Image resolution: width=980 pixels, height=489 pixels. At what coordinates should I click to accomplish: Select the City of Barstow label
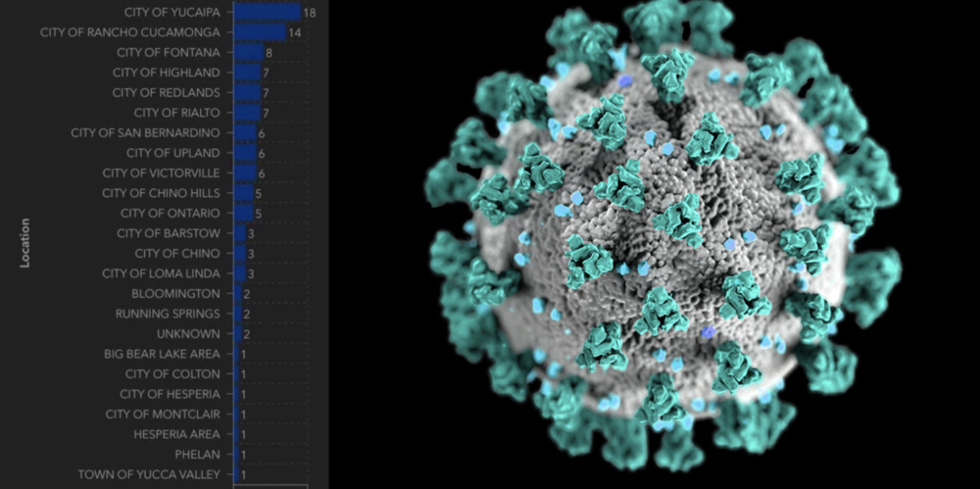point(168,233)
